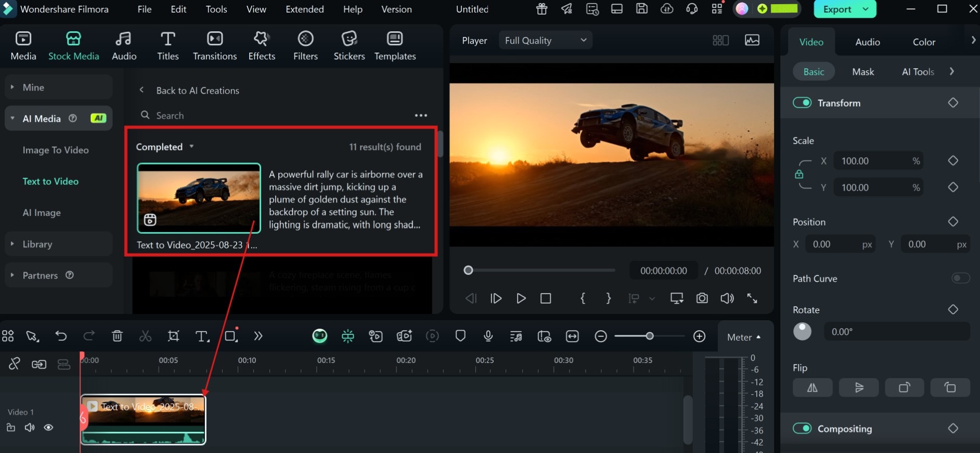Screen dimensions: 980x453
Task: Switch to the AI Tools sub-tab
Action: click(x=918, y=72)
